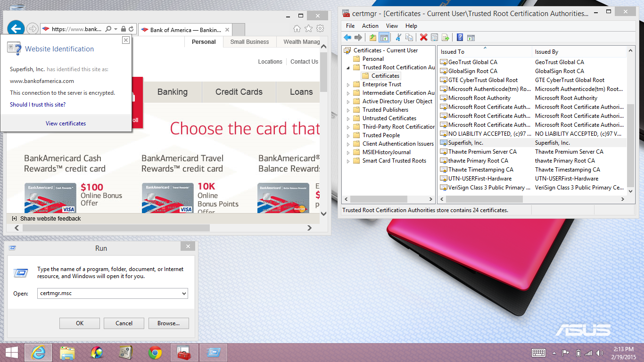Select Microsoft Root Authority certificate
Screen dimensions: 644x362
coord(533,98)
